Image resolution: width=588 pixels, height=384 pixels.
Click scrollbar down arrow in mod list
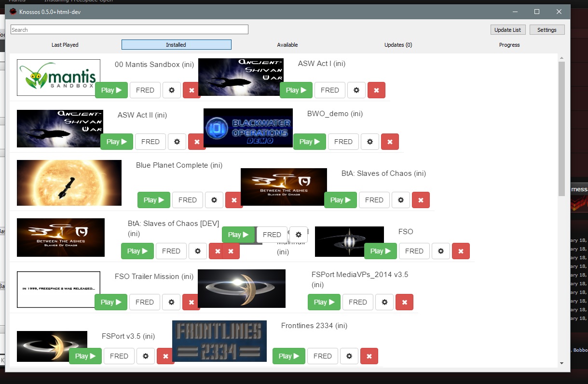[x=561, y=363]
